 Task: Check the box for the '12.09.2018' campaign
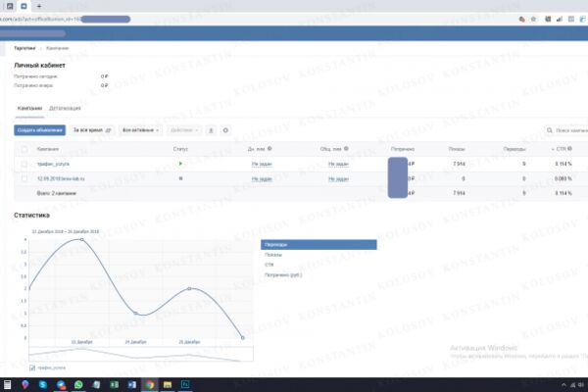click(x=24, y=178)
